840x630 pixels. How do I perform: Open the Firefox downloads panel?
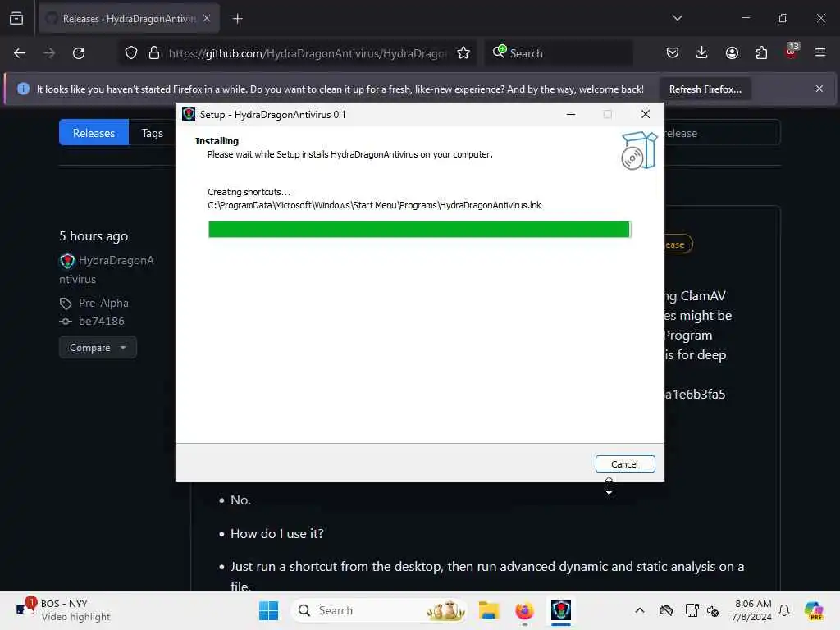point(702,53)
